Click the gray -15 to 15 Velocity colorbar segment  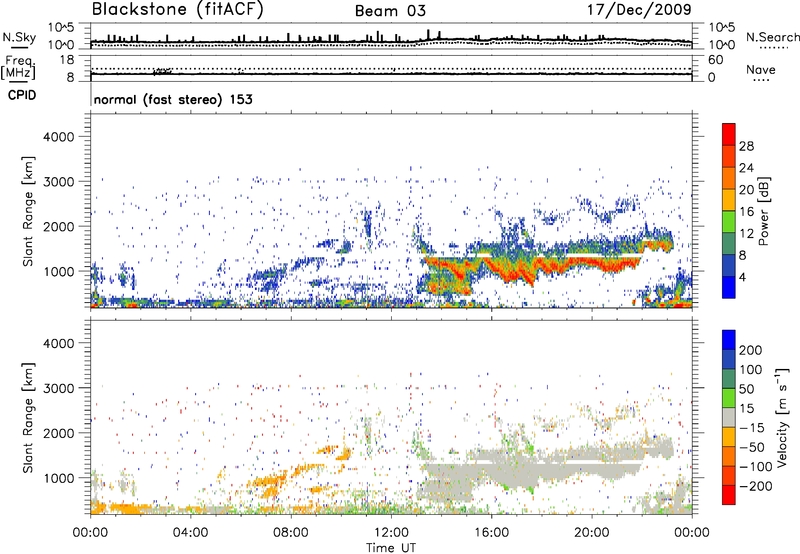tap(729, 418)
